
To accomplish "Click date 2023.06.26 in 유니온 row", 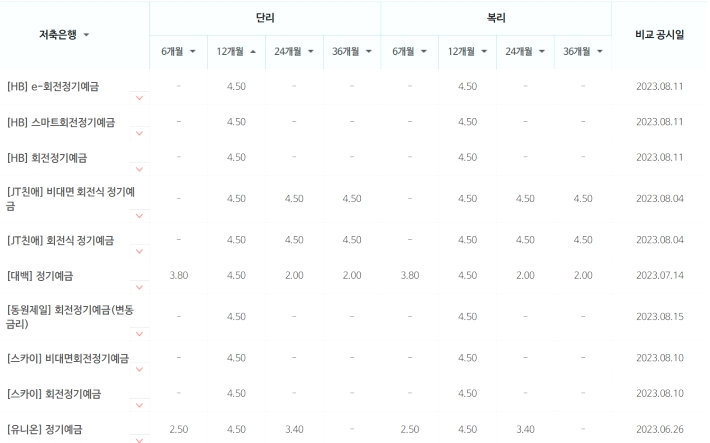I will pos(659,429).
